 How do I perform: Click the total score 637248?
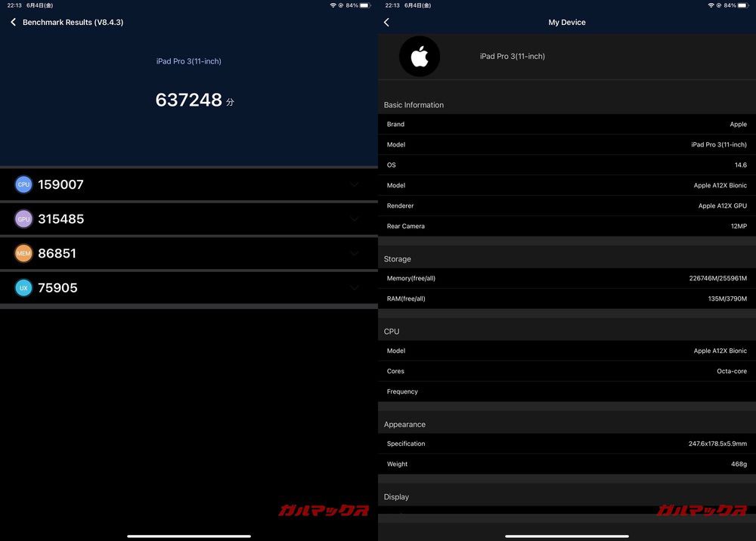point(189,99)
